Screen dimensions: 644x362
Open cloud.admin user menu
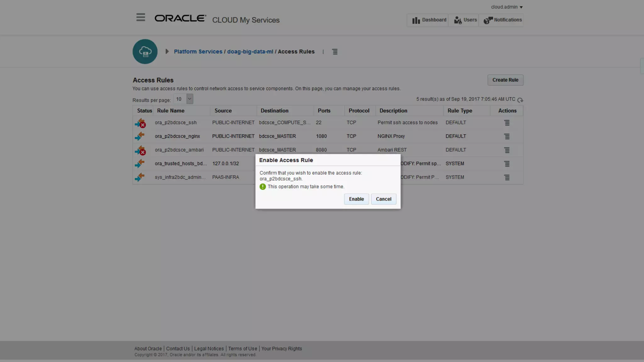pyautogui.click(x=507, y=7)
